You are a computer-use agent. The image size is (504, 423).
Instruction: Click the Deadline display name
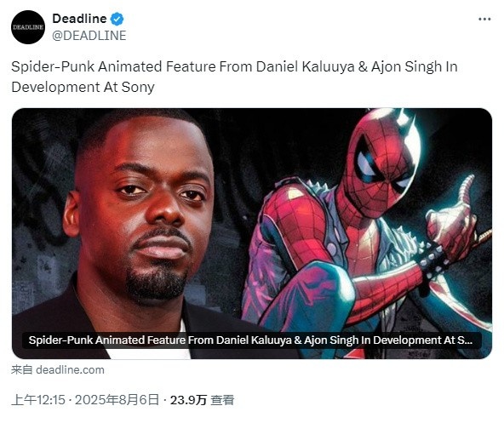[79, 19]
